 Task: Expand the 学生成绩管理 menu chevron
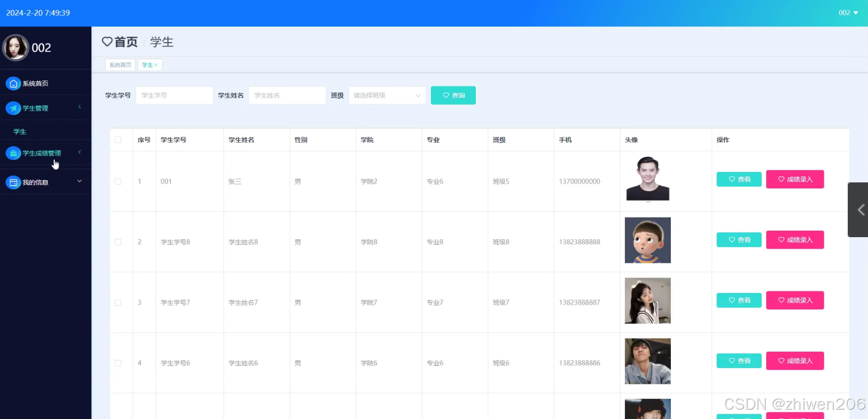pyautogui.click(x=79, y=152)
